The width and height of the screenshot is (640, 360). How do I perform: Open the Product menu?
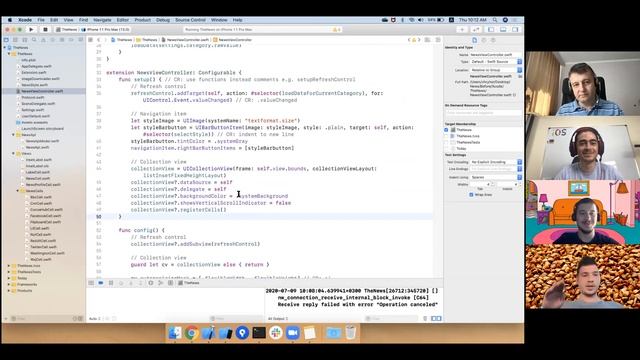pyautogui.click(x=142, y=20)
